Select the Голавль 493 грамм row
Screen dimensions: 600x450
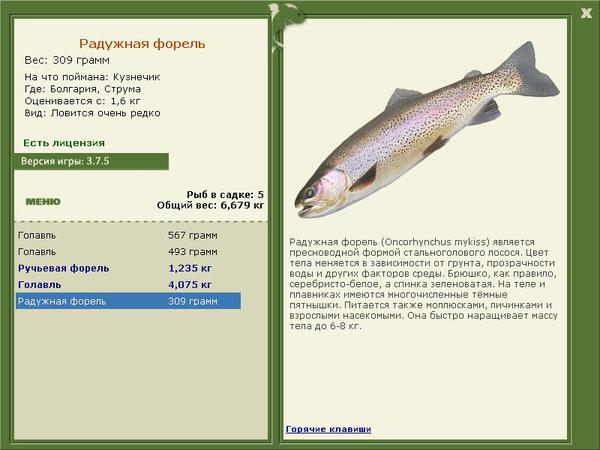[x=129, y=252]
